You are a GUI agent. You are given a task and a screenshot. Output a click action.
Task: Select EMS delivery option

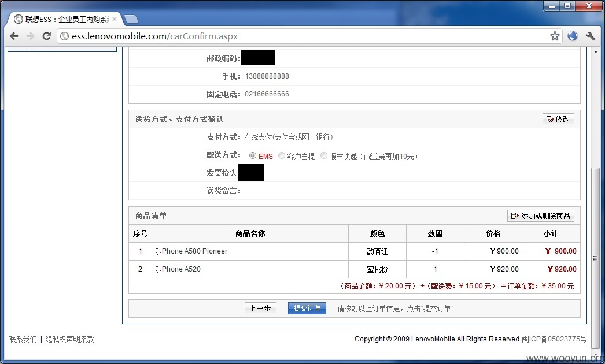pos(253,155)
